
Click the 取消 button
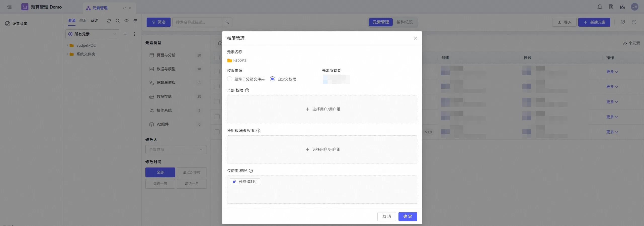click(386, 216)
